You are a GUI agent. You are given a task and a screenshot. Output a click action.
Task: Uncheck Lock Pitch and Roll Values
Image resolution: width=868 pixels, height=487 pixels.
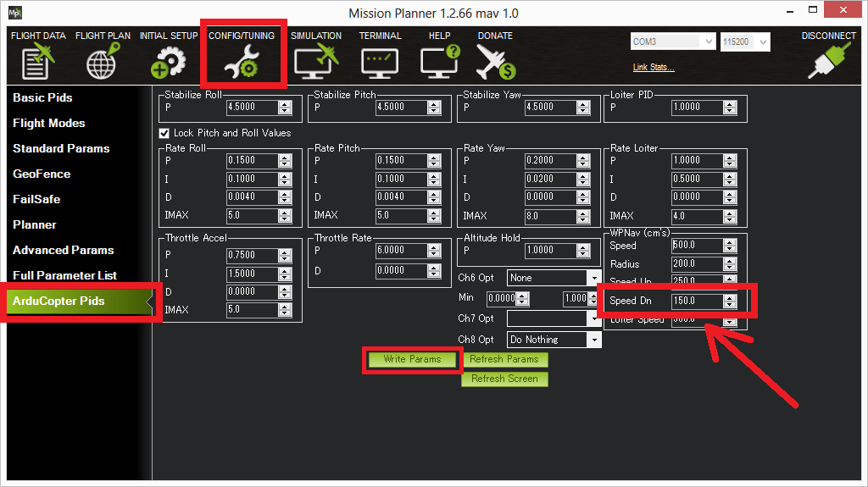click(x=165, y=133)
